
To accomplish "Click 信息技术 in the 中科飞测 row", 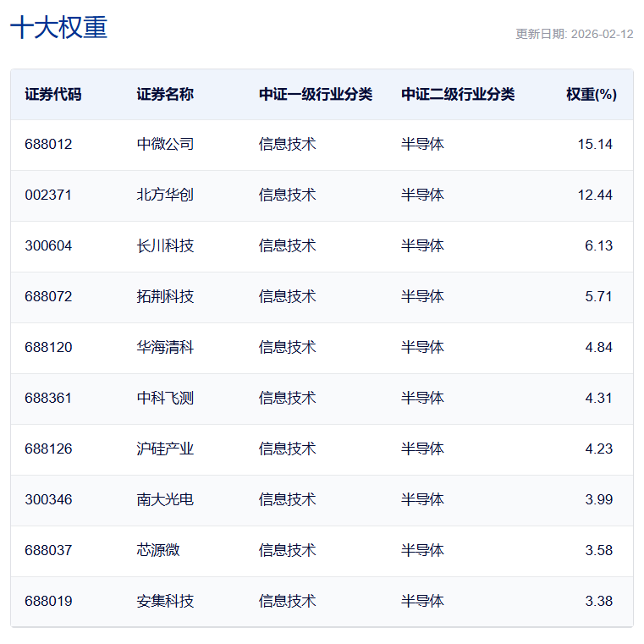I will [x=287, y=398].
